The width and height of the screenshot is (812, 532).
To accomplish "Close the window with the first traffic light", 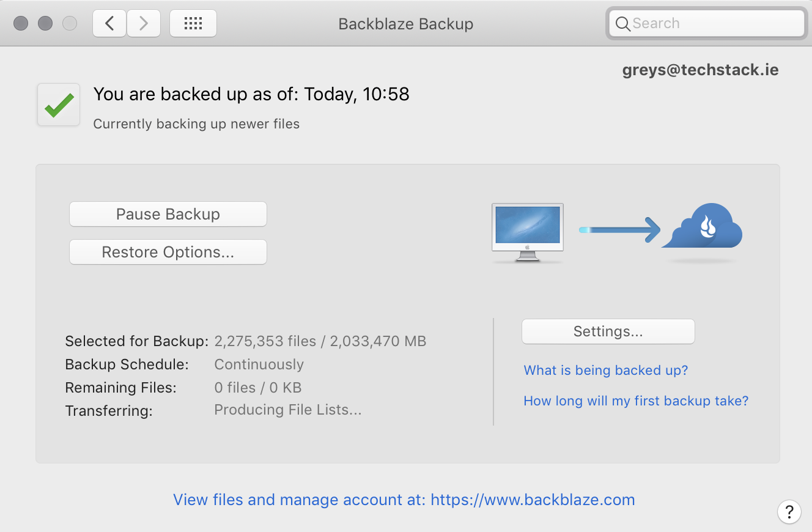I will [x=21, y=23].
